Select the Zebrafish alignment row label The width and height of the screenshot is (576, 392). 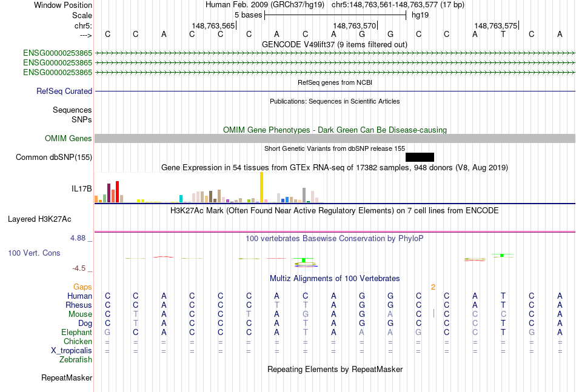[x=76, y=360]
